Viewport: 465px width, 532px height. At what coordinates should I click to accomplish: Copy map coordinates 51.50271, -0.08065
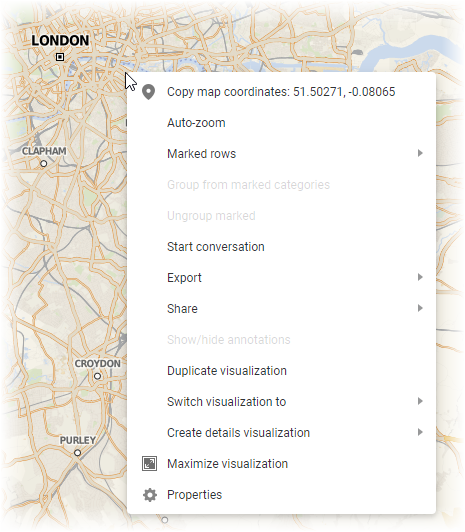[x=281, y=92]
